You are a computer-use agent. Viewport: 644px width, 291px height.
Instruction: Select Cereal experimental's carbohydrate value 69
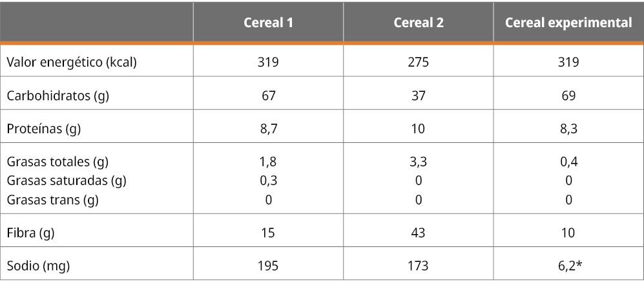point(568,96)
